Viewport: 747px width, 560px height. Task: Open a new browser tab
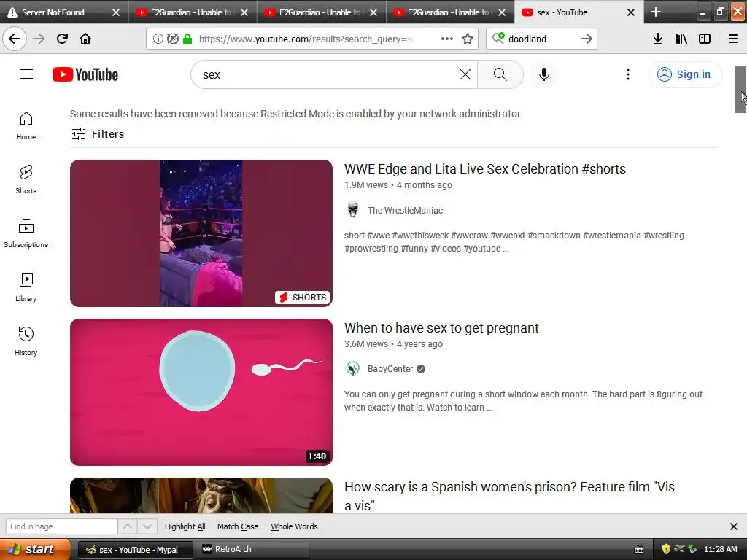[x=656, y=12]
